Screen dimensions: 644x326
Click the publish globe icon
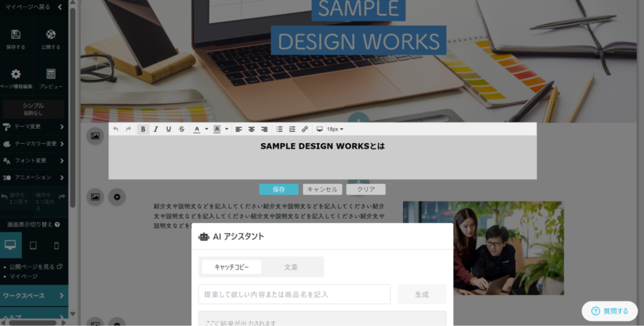click(x=50, y=35)
